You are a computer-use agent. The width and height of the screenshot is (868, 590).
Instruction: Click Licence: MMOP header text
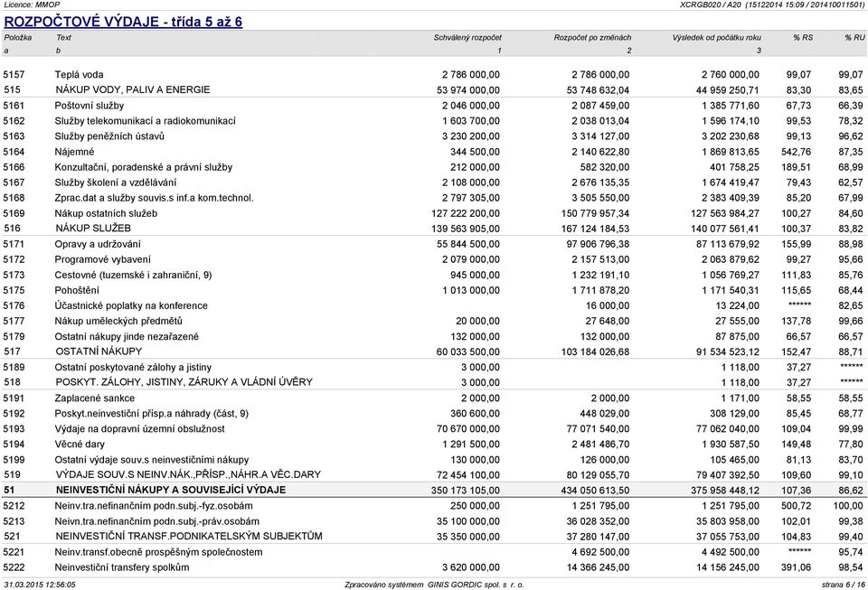tap(32, 5)
